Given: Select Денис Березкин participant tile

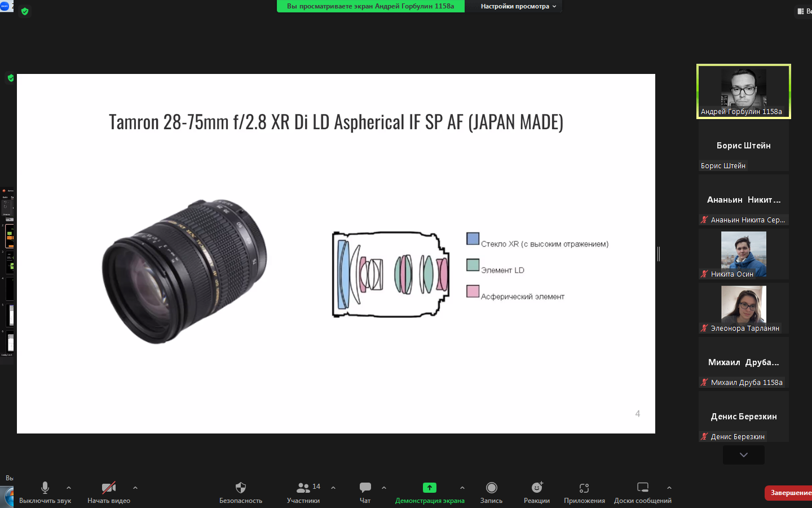Looking at the screenshot, I should pos(744,417).
